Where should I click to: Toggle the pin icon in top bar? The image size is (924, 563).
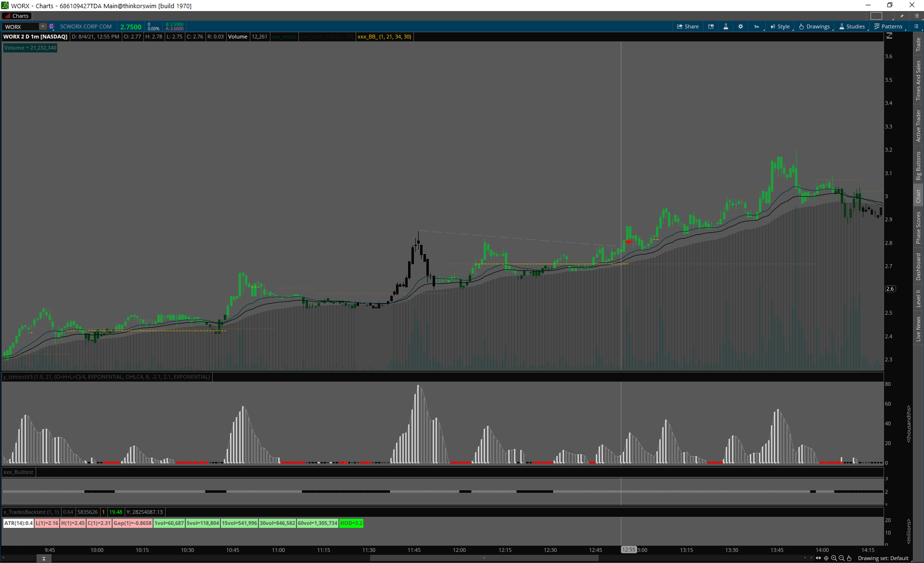(902, 16)
